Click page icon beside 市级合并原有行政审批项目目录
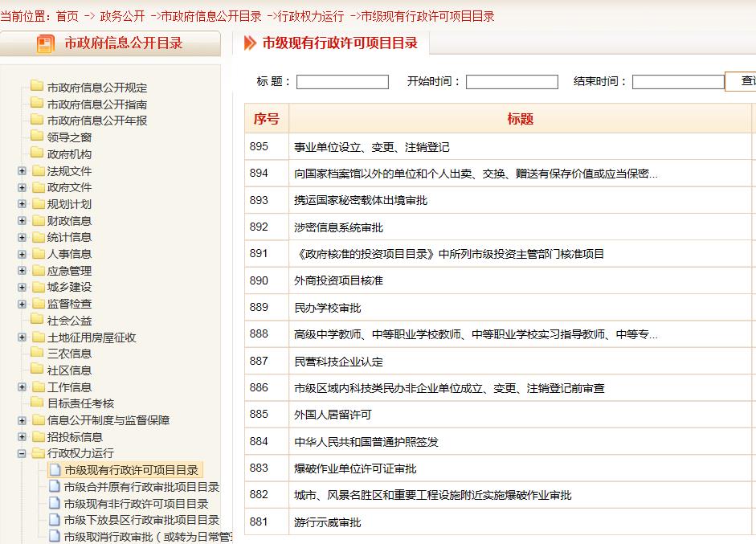This screenshot has height=544, width=756. [55, 486]
